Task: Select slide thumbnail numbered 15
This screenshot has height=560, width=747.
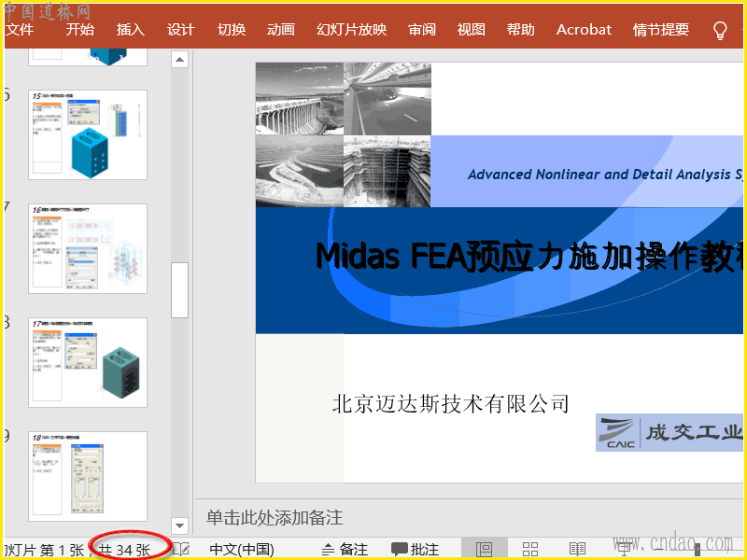Action: [x=88, y=134]
